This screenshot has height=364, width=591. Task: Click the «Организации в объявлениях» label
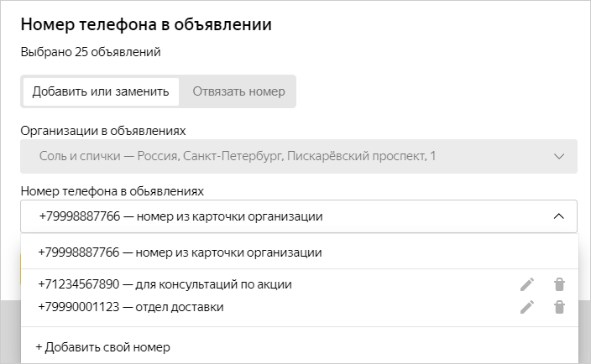(103, 131)
